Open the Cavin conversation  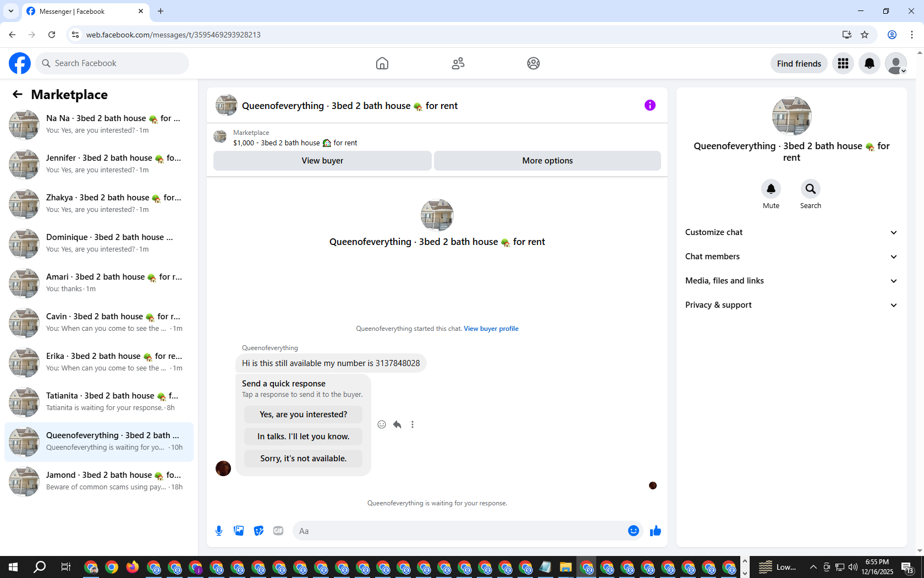[99, 323]
